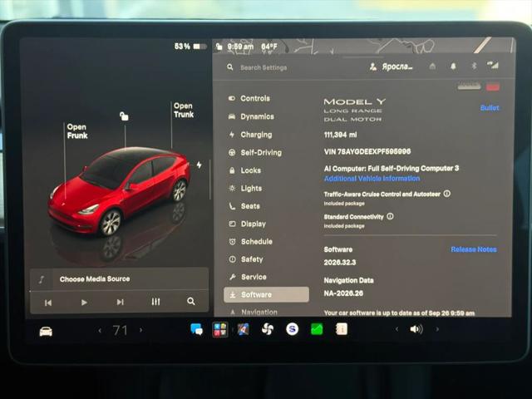
Task: Tap the software version 2026.32.3
Action: click(340, 263)
